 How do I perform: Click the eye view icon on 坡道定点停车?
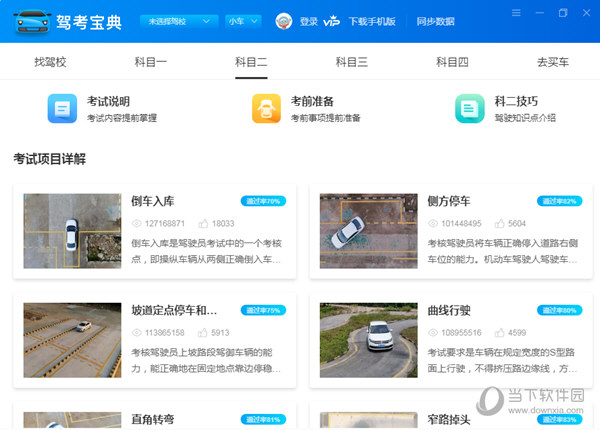(x=137, y=333)
